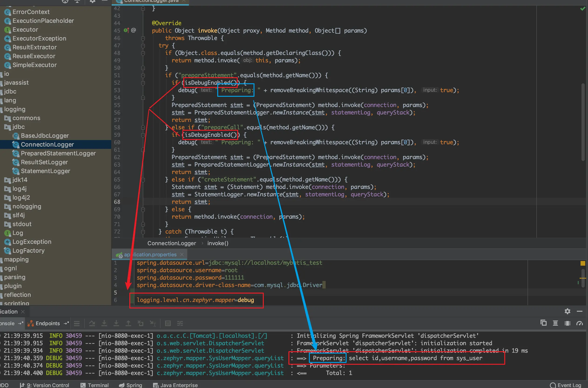588x388 pixels.
Task: Click the Step Out arrow icon
Action: pos(128,323)
